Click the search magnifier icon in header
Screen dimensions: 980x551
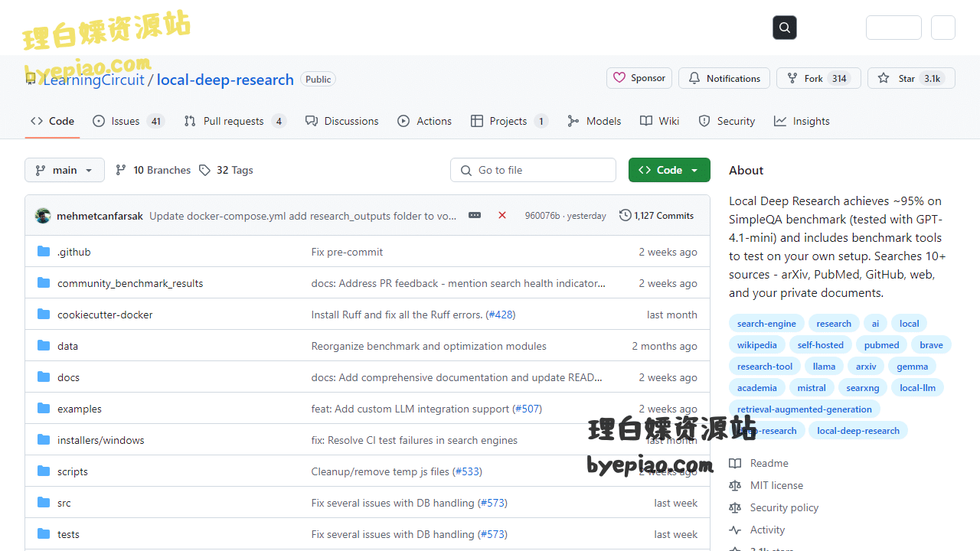point(785,28)
